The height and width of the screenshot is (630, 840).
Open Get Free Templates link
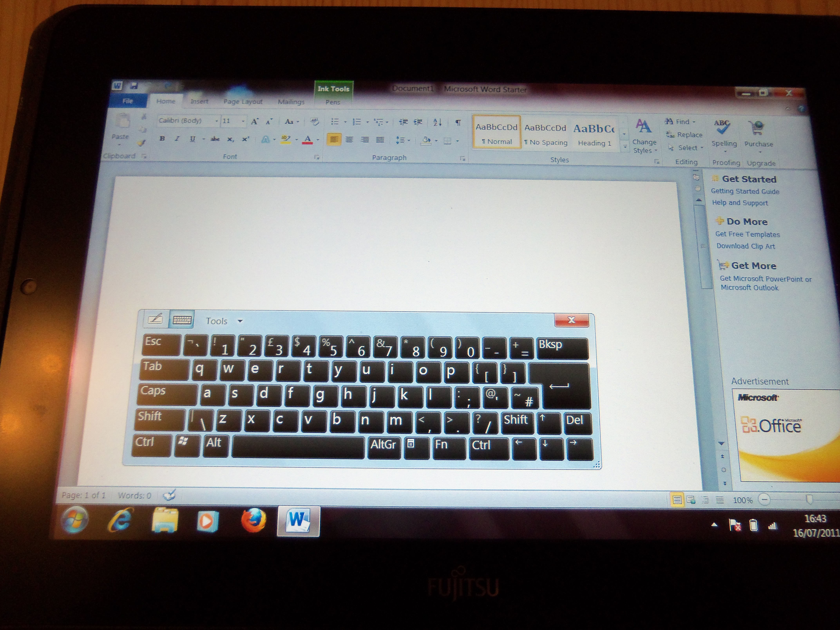click(747, 234)
